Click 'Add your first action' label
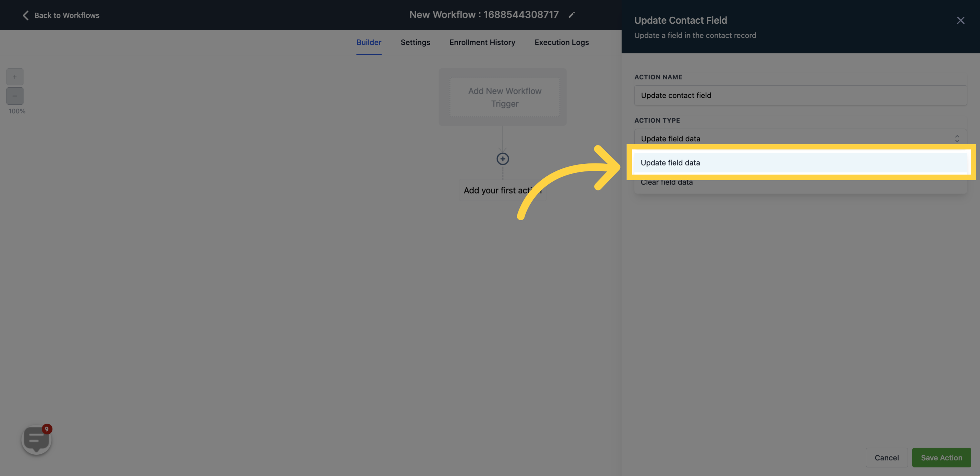 503,190
